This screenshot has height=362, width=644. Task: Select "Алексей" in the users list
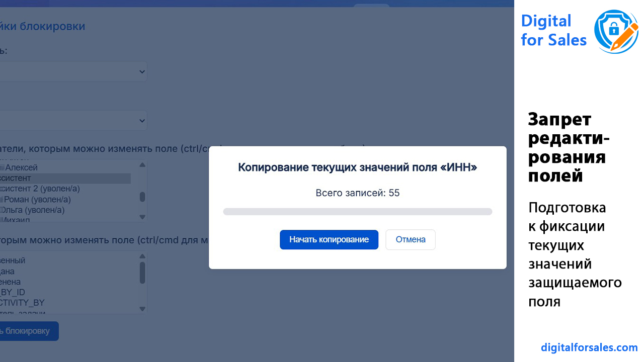(21, 167)
